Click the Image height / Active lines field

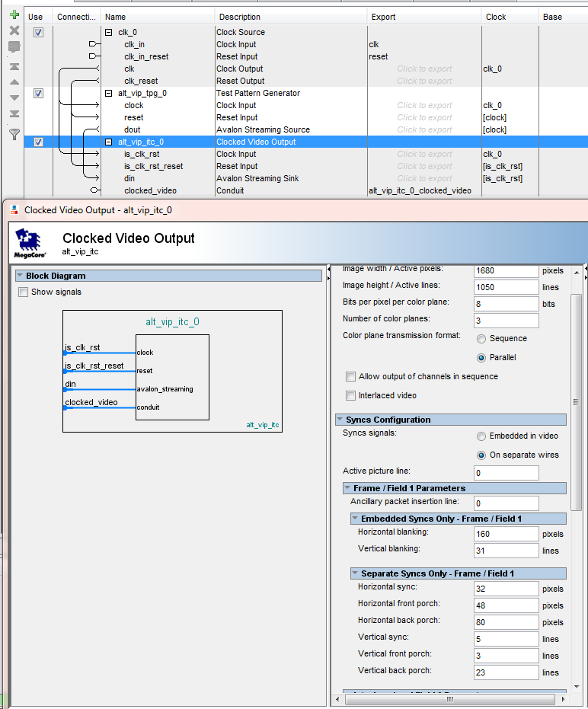pyautogui.click(x=507, y=287)
